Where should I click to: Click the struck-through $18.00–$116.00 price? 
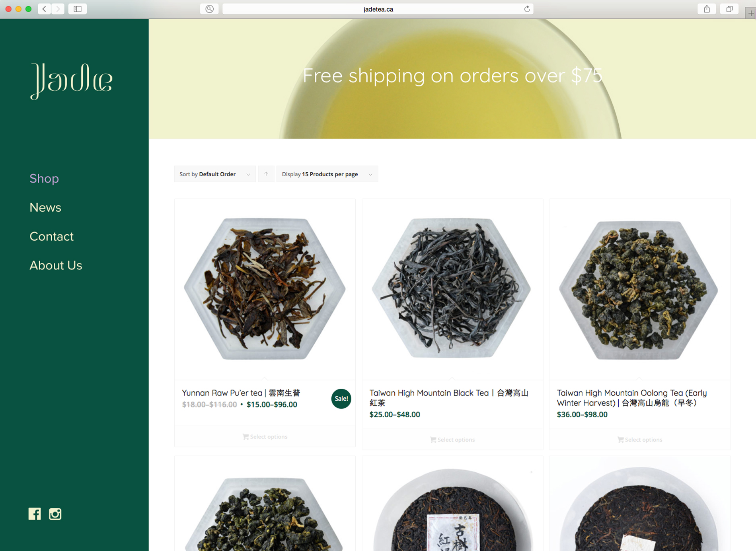coord(209,405)
